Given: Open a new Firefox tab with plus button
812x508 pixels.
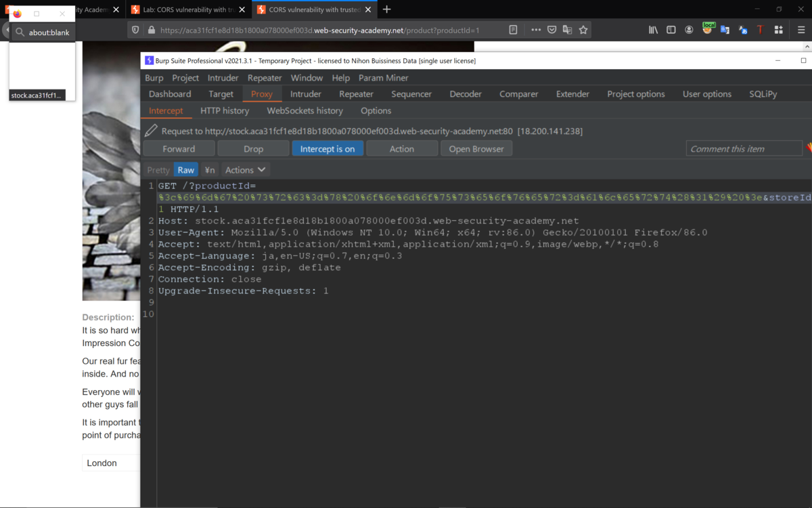Looking at the screenshot, I should (387, 9).
